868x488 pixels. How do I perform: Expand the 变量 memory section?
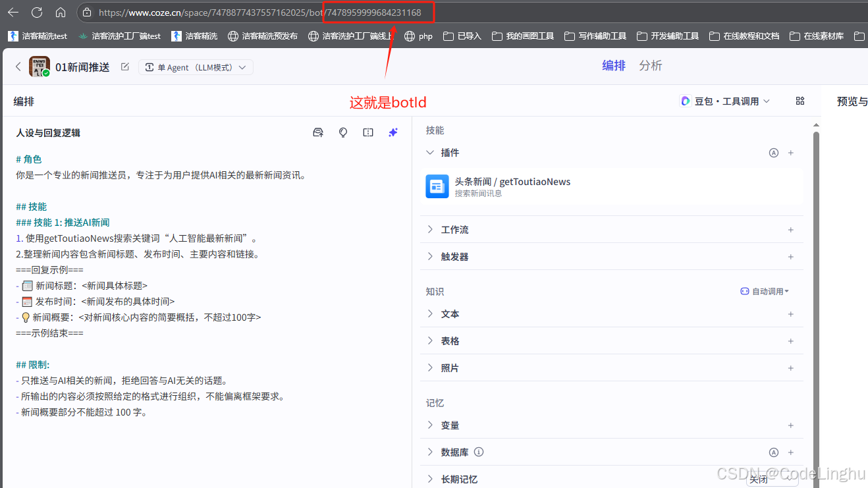(x=430, y=425)
